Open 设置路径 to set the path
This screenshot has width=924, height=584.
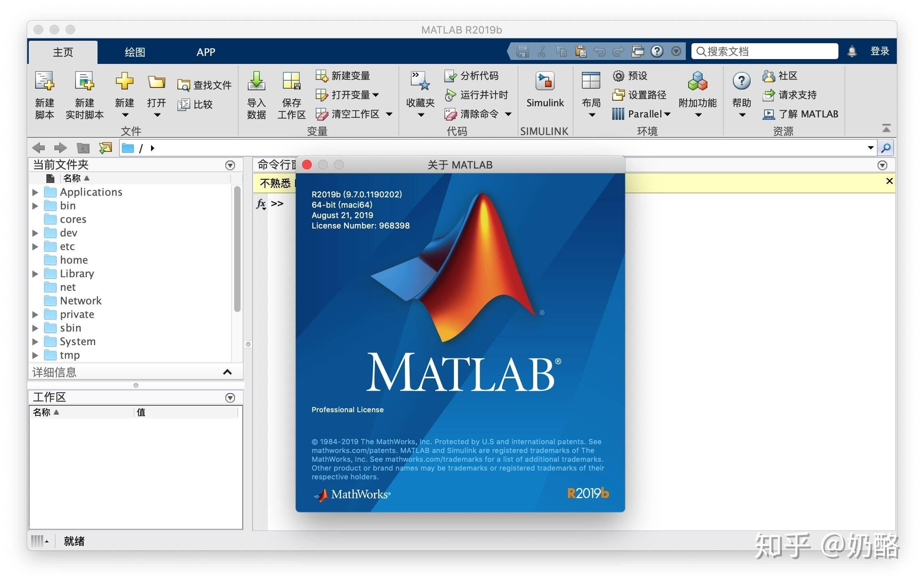tap(639, 95)
